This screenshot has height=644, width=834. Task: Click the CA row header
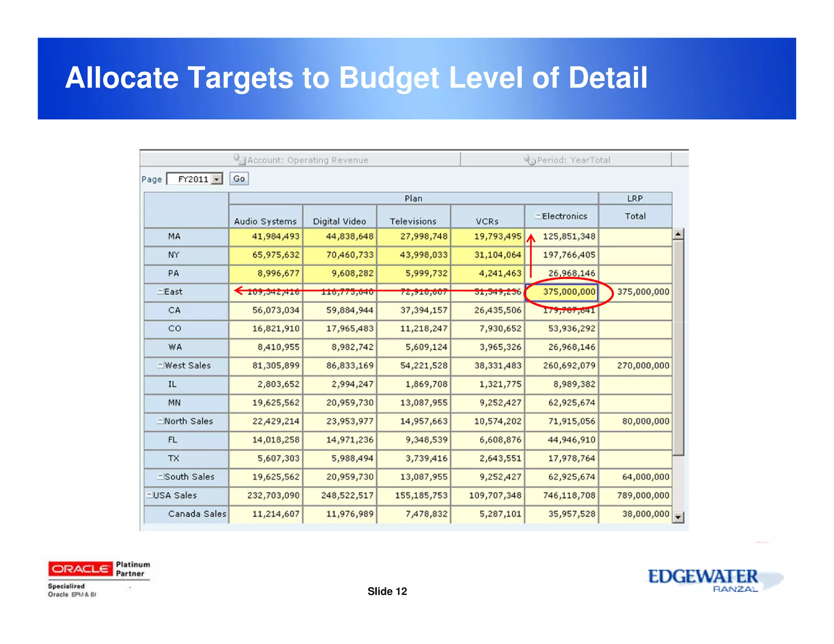186,311
